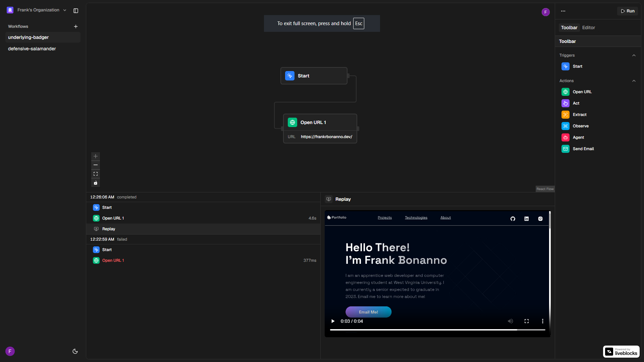Choose the Open URL action
The image size is (644, 362).
tap(598, 92)
